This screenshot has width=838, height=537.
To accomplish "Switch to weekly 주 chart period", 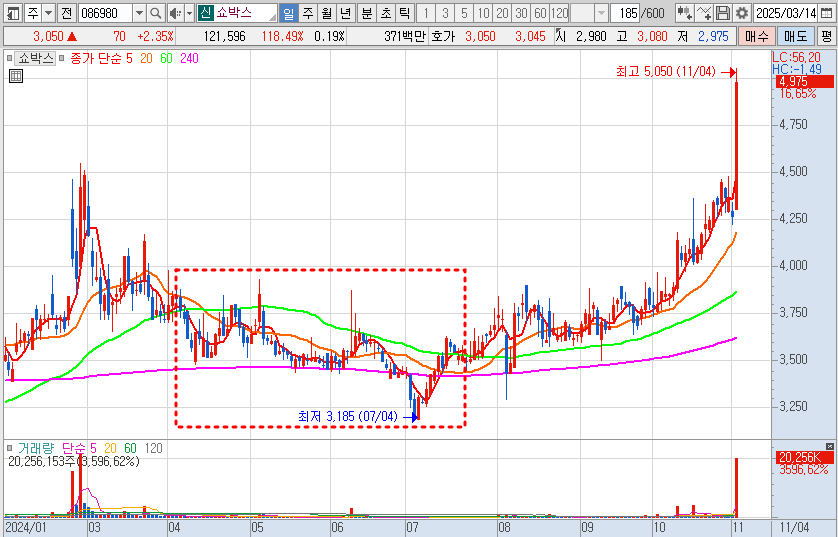I will (x=307, y=13).
